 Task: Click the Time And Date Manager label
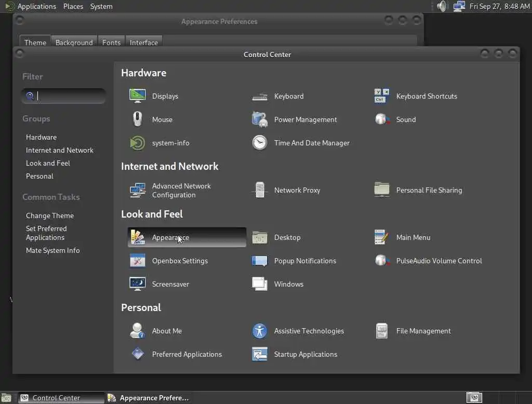coord(312,143)
